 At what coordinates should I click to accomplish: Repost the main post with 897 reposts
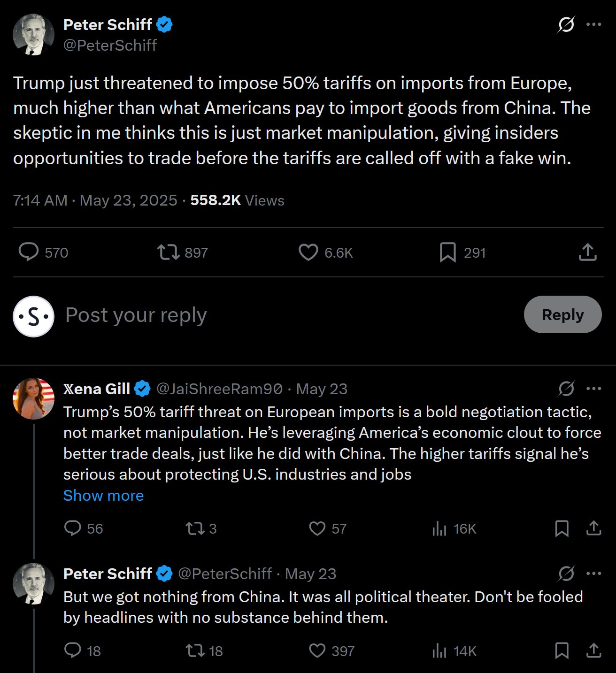[168, 252]
